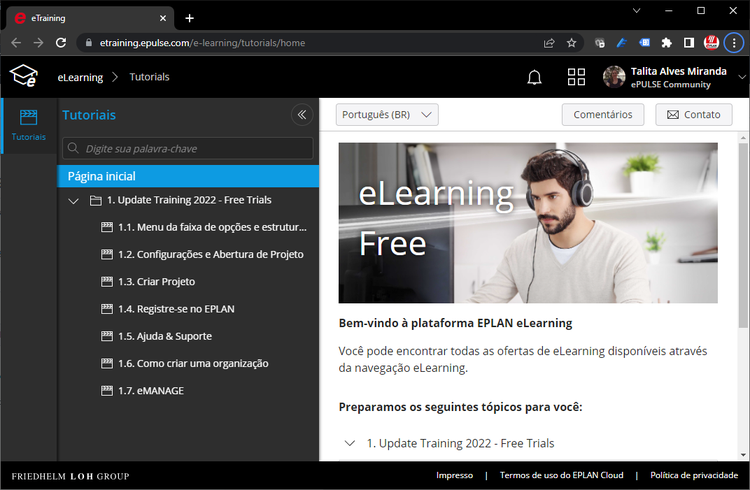The height and width of the screenshot is (490, 750).
Task: Open tutorial 1.7. eMANAGE
Action: point(151,391)
